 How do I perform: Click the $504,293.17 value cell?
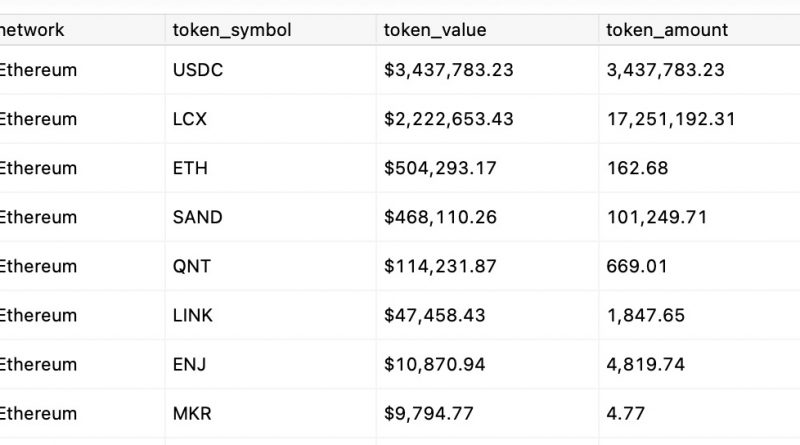(440, 168)
